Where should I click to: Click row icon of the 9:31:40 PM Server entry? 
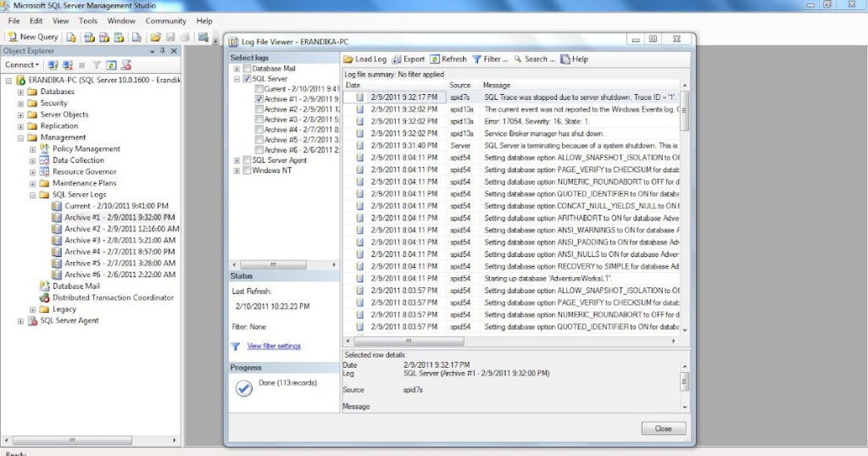pos(359,146)
